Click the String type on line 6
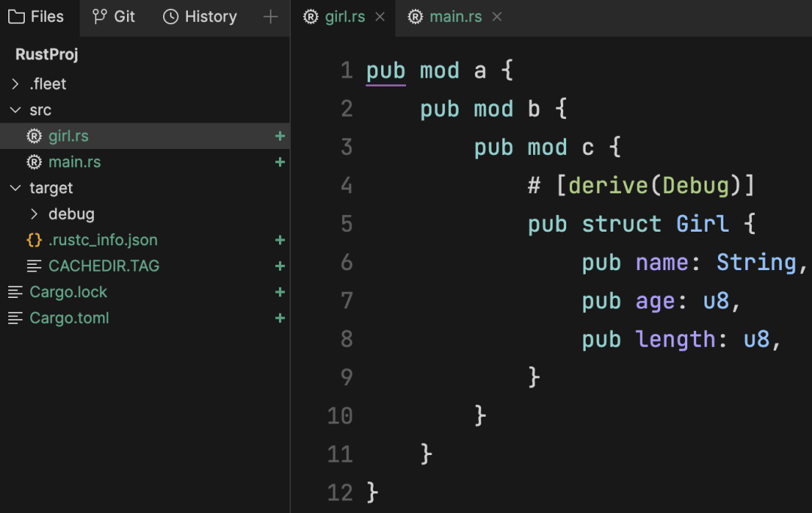This screenshot has width=812, height=513. [756, 263]
